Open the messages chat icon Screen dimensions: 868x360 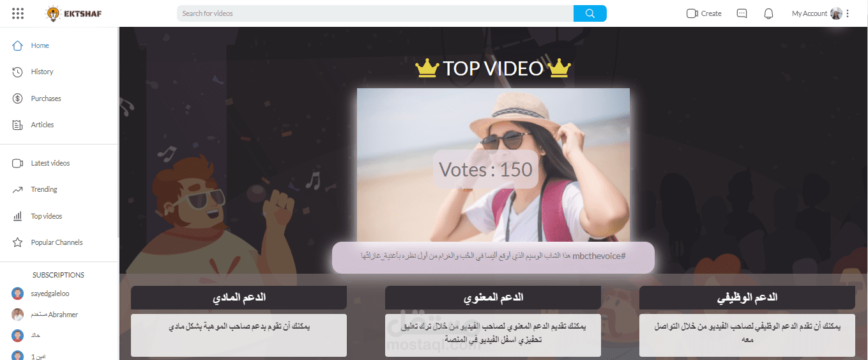pyautogui.click(x=742, y=13)
